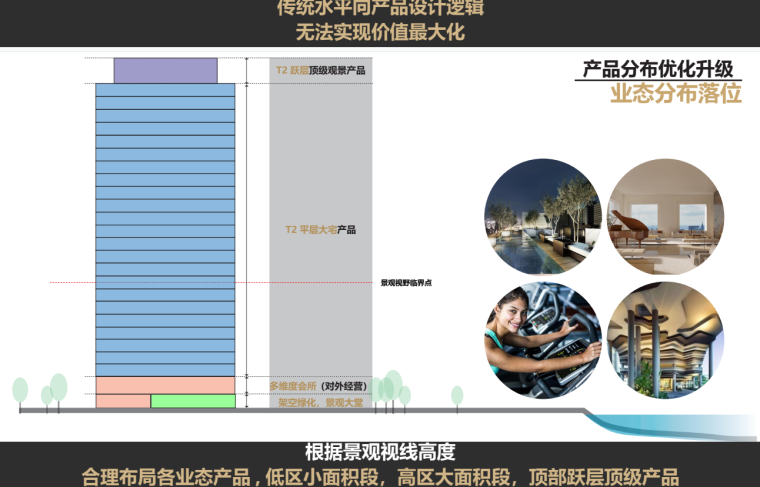760x487 pixels.
Task: Click the gold '业态分布落位' subtitle
Action: [x=676, y=95]
